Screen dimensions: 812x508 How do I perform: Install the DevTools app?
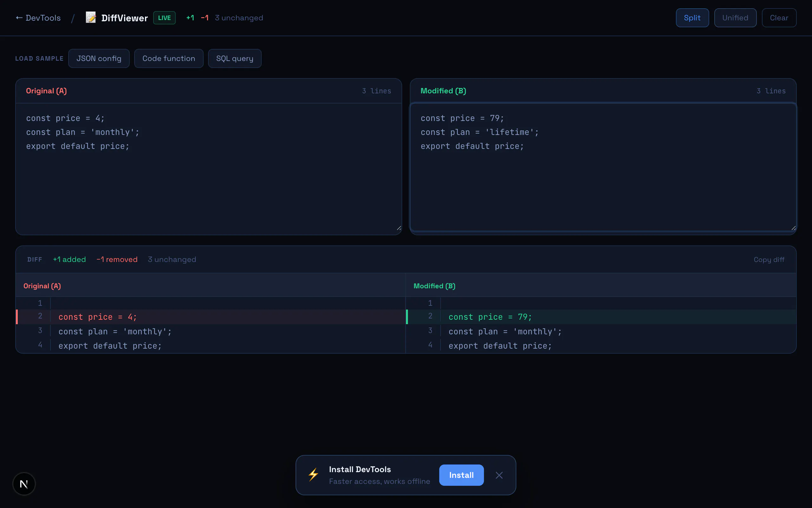click(x=462, y=475)
